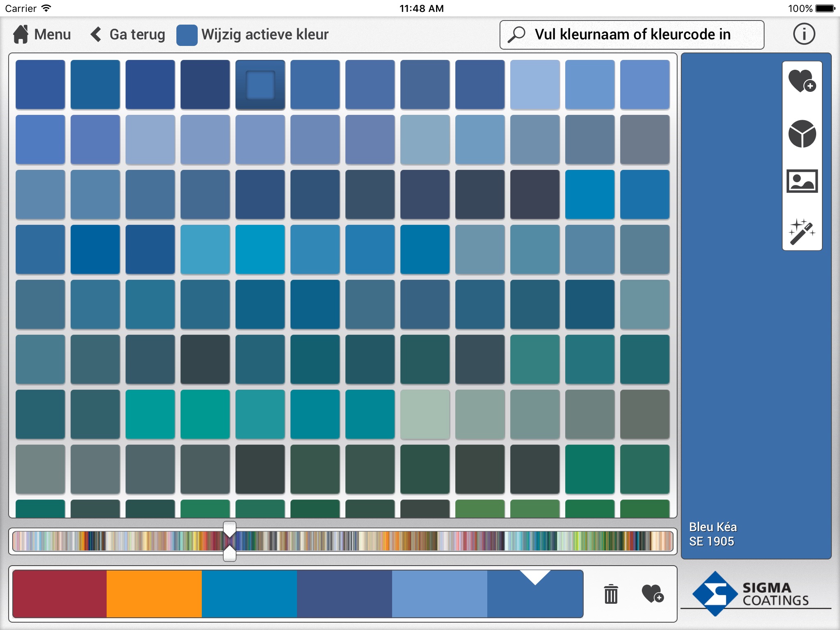840x630 pixels.
Task: Add color to favorites in side panel
Action: [802, 81]
